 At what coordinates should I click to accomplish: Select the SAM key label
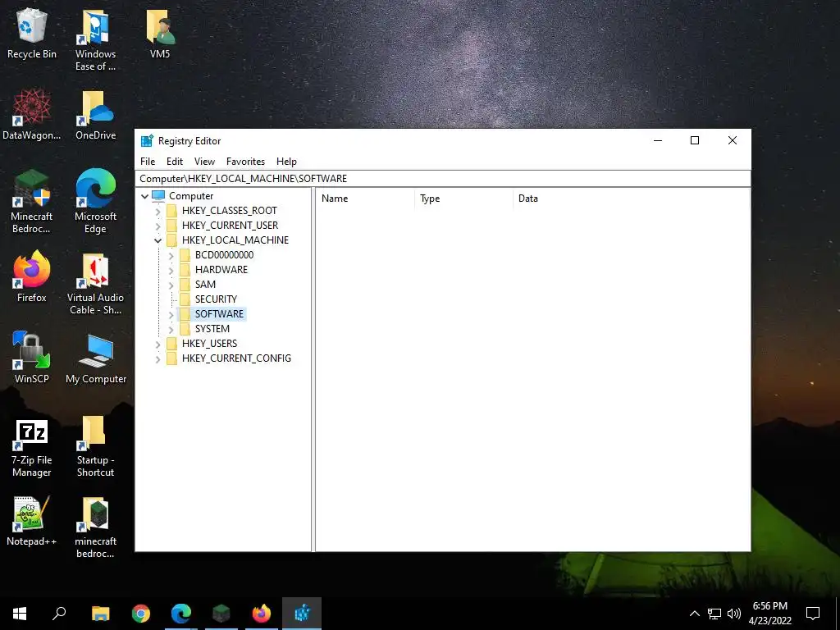(205, 285)
